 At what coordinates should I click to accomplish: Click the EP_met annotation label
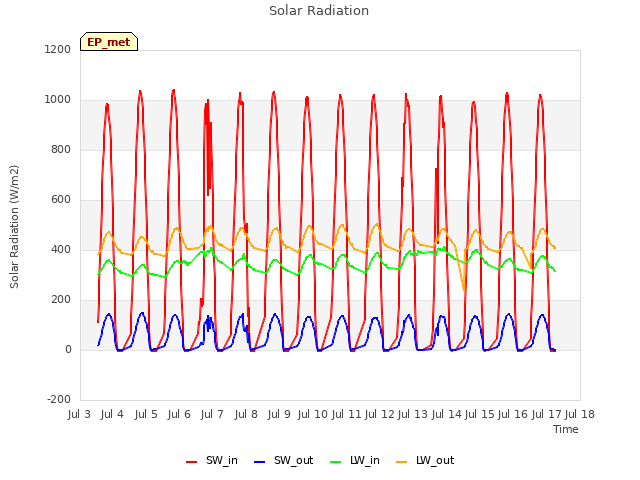[x=109, y=42]
